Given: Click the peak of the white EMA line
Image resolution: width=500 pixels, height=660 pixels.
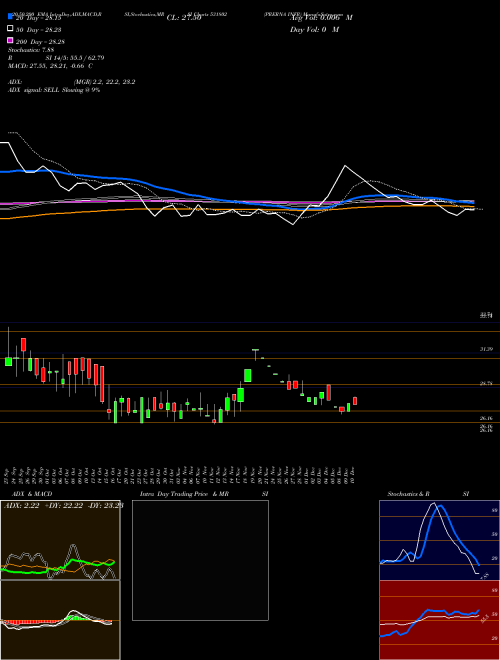Looking at the screenshot, I should [345, 165].
